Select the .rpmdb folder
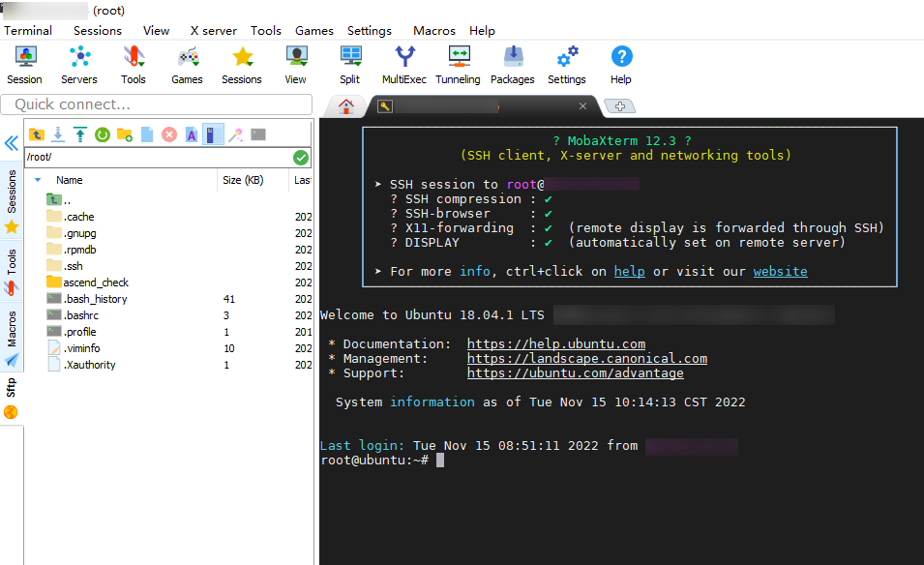This screenshot has height=565, width=924. [x=72, y=250]
